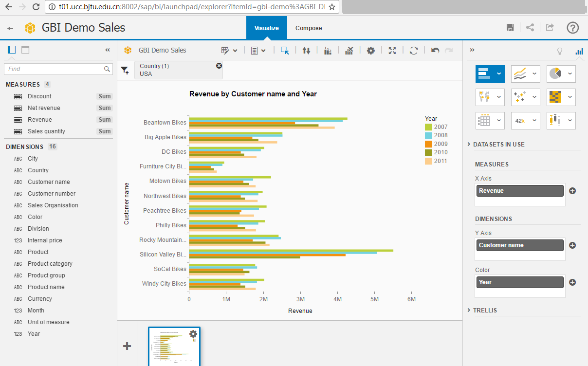Add a dimension to Y Axis

tap(572, 245)
